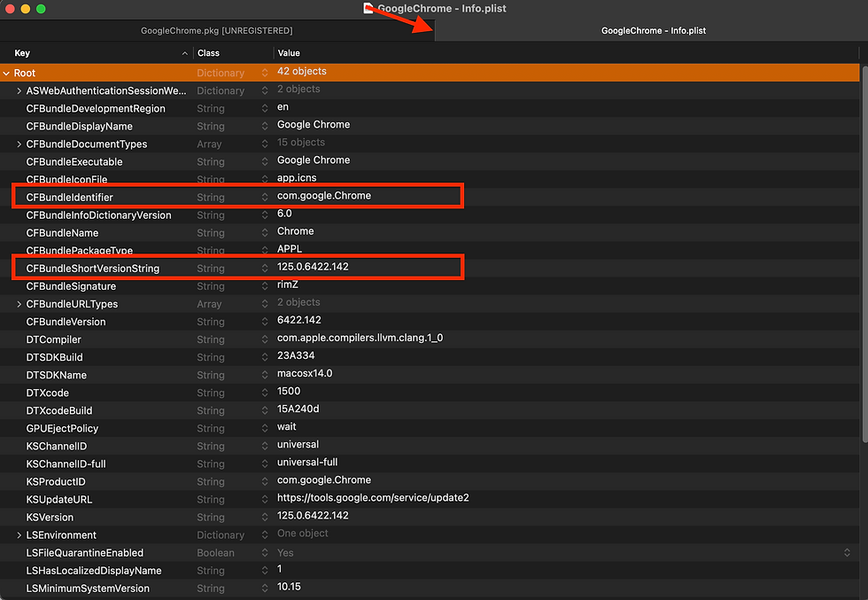Open class stepper for LSFileQuarantineEnabled
Screen dimensions: 868x600
pos(265,553)
